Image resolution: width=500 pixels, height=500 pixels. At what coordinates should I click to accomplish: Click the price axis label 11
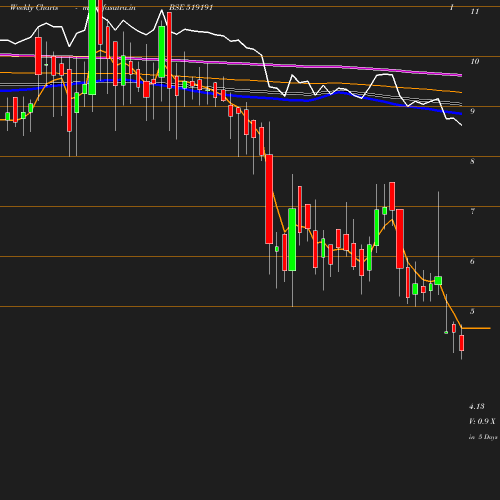[x=475, y=12]
